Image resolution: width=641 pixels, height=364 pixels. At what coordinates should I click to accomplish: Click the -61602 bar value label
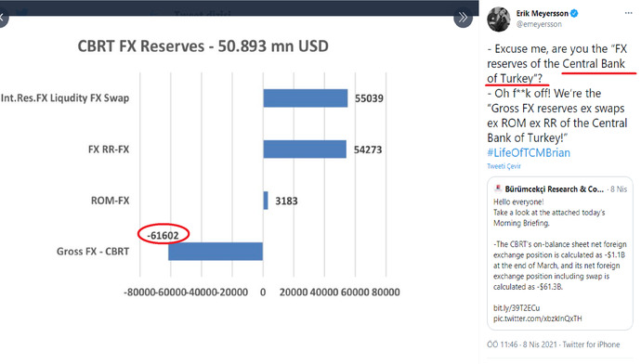(164, 235)
